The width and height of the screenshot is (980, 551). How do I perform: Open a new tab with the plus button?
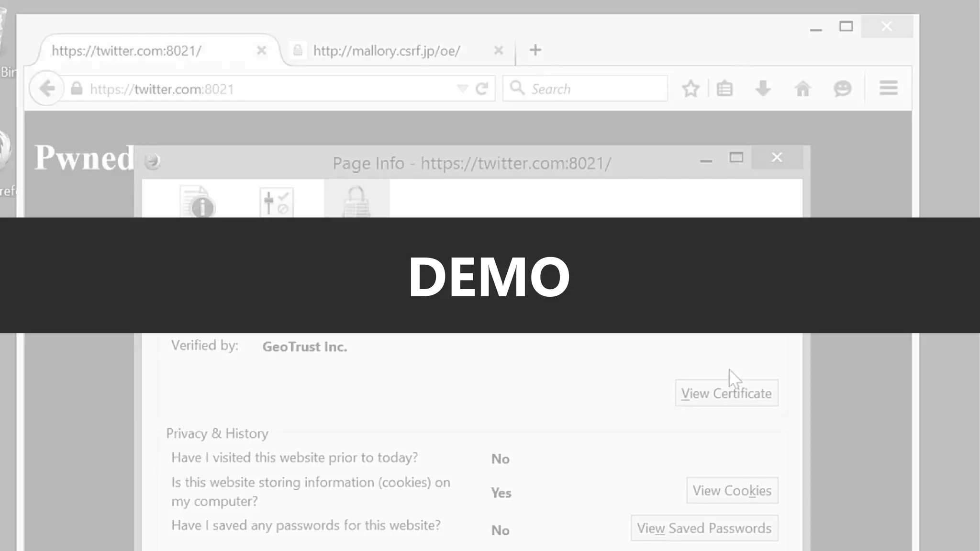(x=535, y=50)
